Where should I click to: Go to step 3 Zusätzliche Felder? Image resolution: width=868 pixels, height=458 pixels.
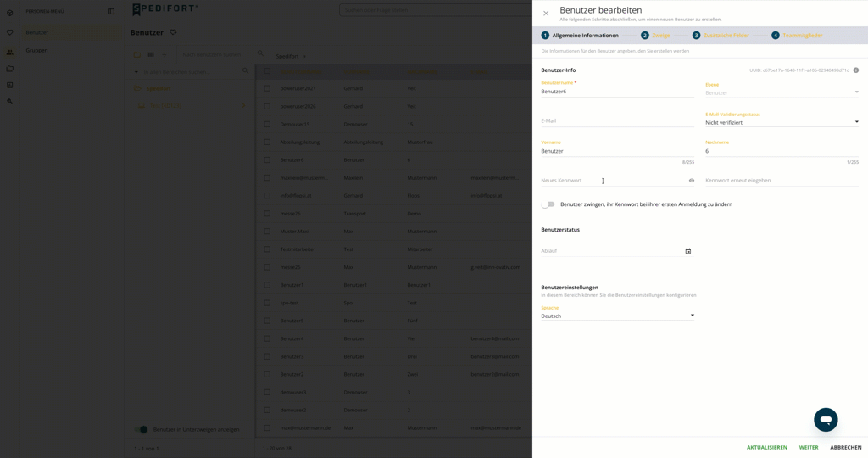pos(721,36)
